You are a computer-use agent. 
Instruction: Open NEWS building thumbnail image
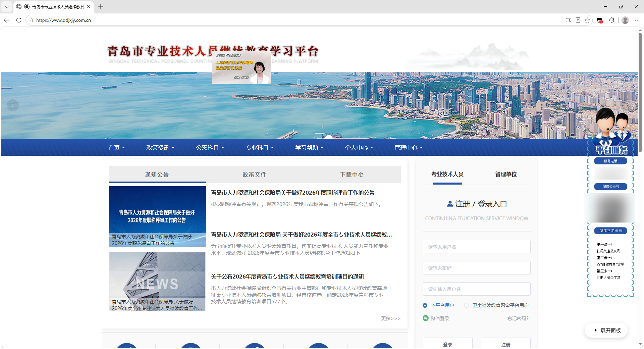157,282
